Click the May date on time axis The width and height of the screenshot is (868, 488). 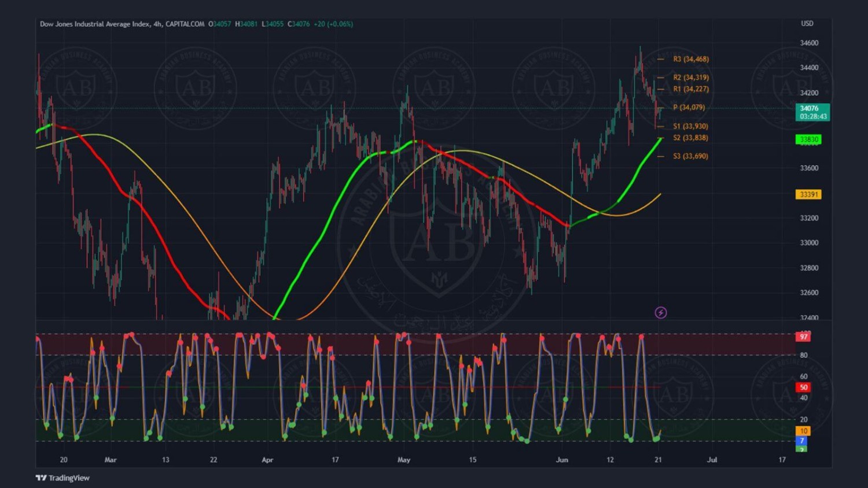[x=404, y=460]
